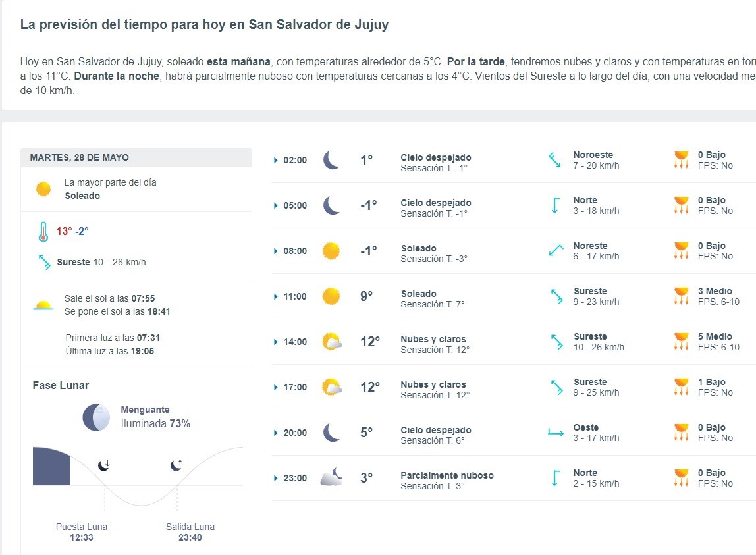Click the Sureste wind arrow in daily summary
Viewport: 756px width, 555px height.
click(x=44, y=262)
